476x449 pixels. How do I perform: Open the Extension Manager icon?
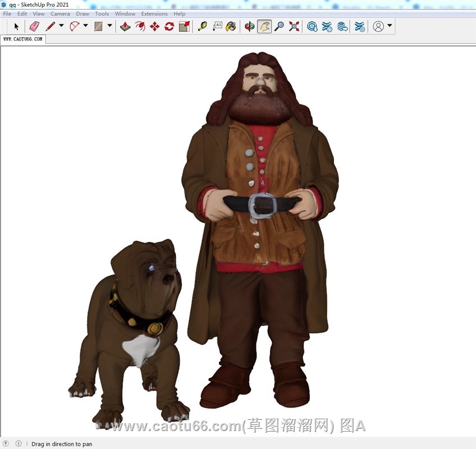click(x=360, y=26)
